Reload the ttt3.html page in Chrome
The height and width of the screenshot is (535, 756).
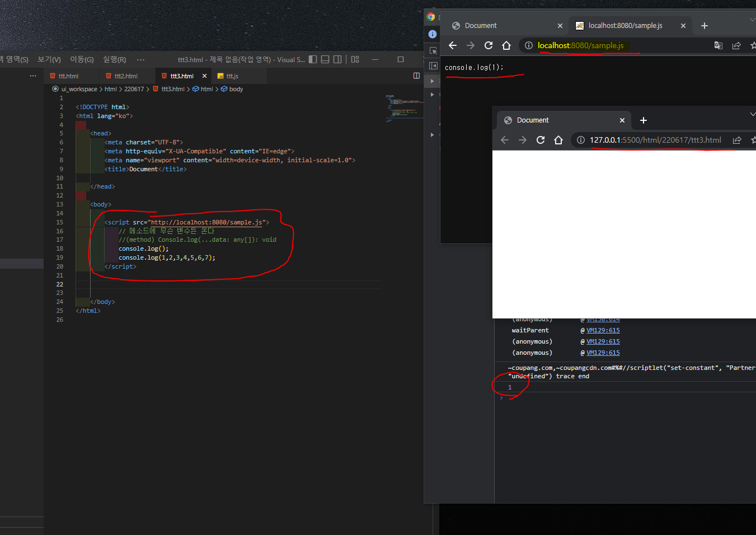click(541, 140)
